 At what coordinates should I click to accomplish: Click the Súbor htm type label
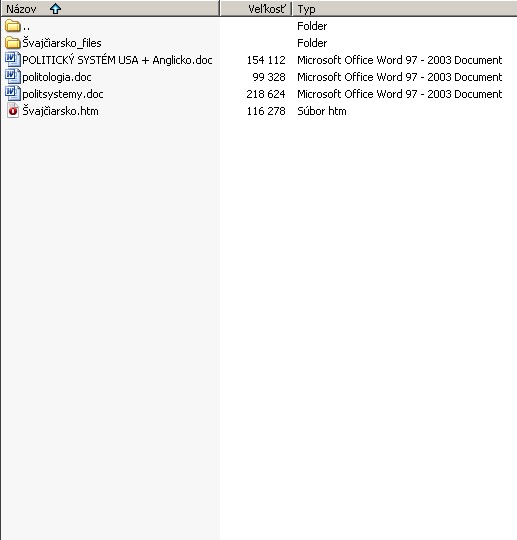(322, 111)
